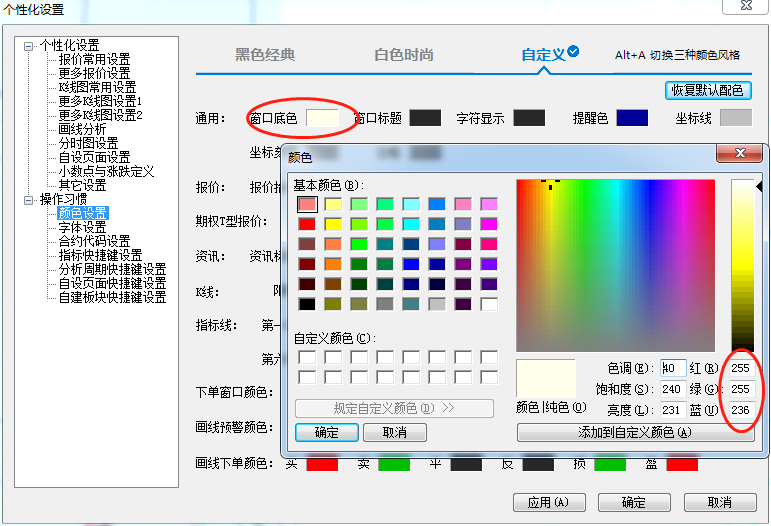Pick pure red in the basic colors grid
Viewport: 771px width, 526px height.
tap(307, 224)
